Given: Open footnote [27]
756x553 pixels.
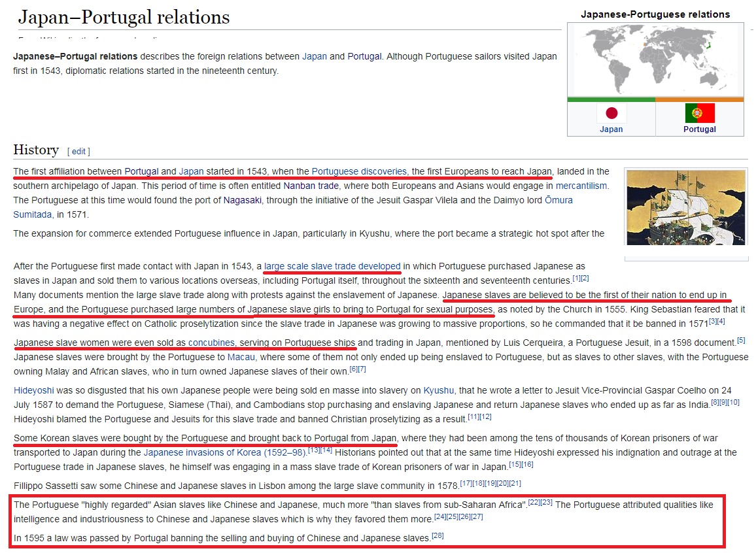Looking at the screenshot, I should pos(477,517).
